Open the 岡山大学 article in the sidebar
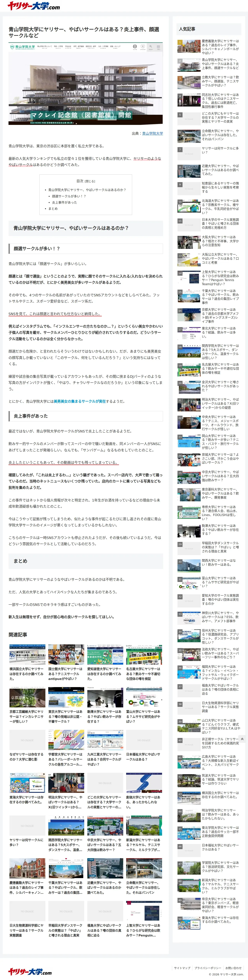 pyautogui.click(x=209, y=442)
